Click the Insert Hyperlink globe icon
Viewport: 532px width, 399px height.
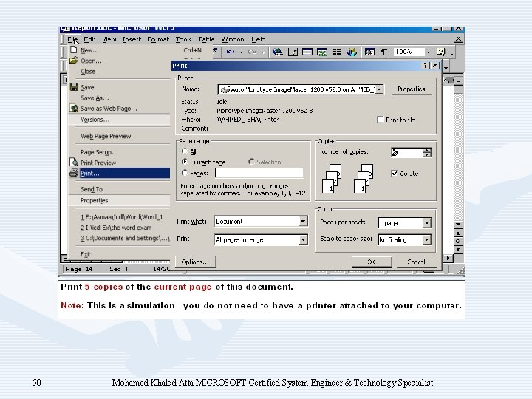click(x=278, y=52)
